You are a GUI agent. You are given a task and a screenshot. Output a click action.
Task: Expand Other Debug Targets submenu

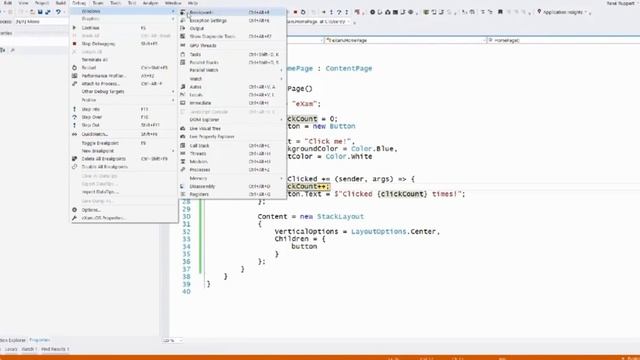[x=124, y=92]
